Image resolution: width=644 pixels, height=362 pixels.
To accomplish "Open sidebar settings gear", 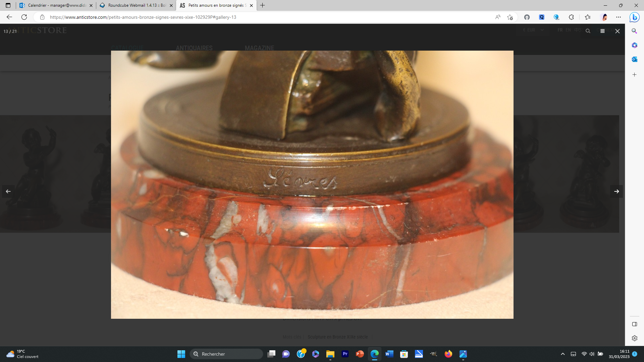I will (x=634, y=338).
